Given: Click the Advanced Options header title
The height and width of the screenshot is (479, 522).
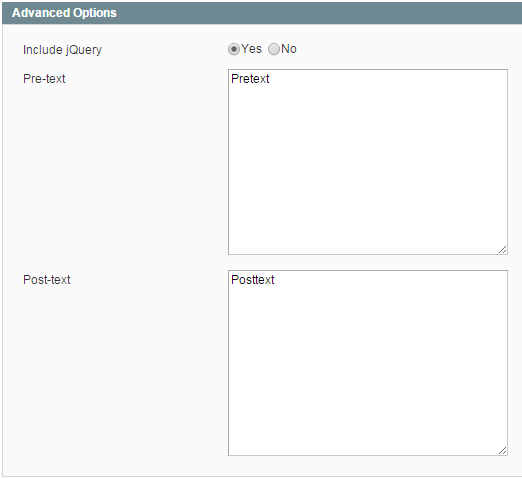Looking at the screenshot, I should (x=64, y=13).
